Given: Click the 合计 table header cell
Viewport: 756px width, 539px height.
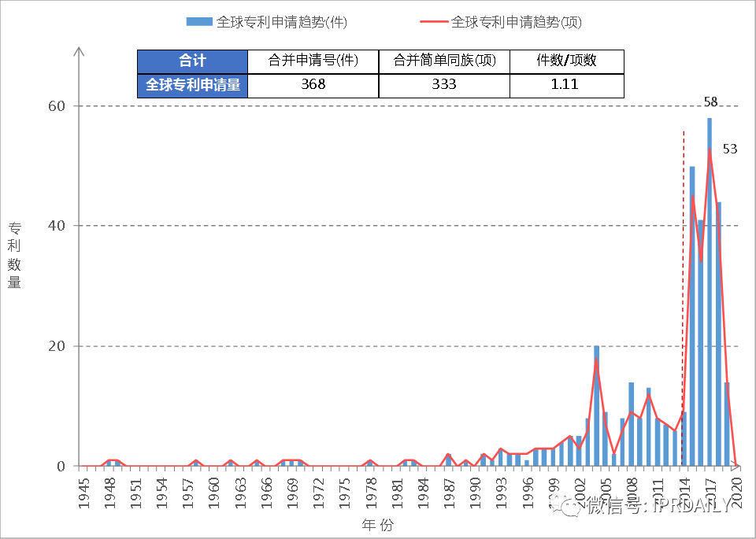Looking at the screenshot, I should coord(192,61).
